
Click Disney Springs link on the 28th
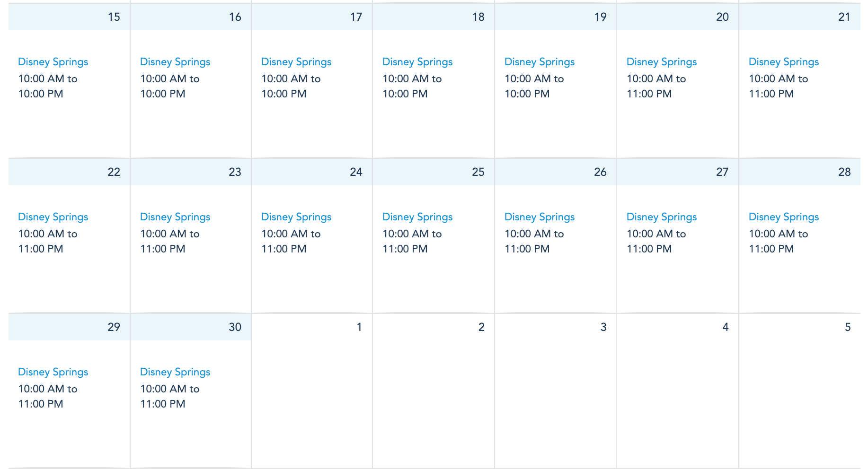[784, 217]
